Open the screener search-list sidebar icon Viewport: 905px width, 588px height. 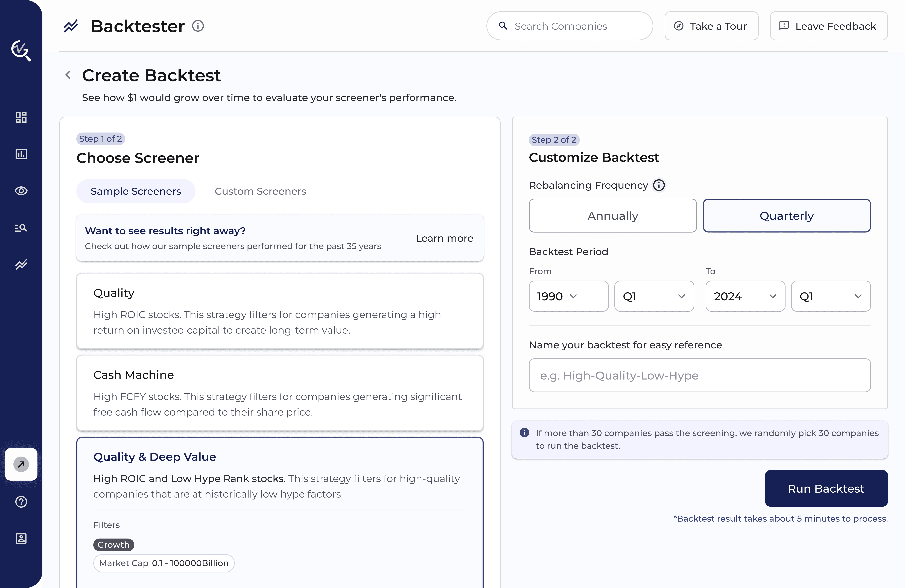tap(21, 228)
